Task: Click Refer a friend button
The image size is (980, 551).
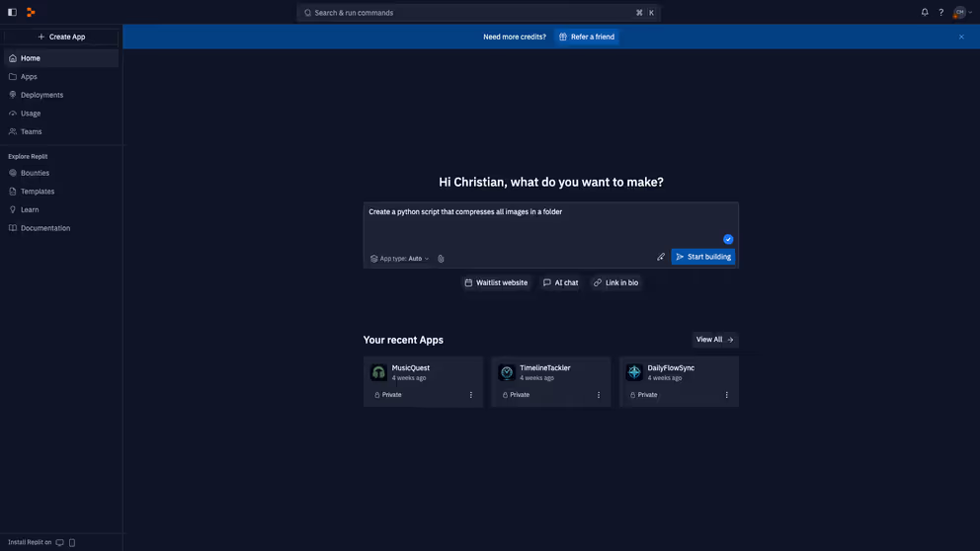Action: (x=587, y=37)
